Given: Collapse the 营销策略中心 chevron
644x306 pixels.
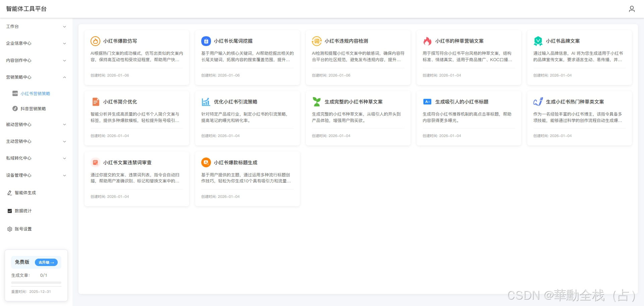Looking at the screenshot, I should (64, 77).
